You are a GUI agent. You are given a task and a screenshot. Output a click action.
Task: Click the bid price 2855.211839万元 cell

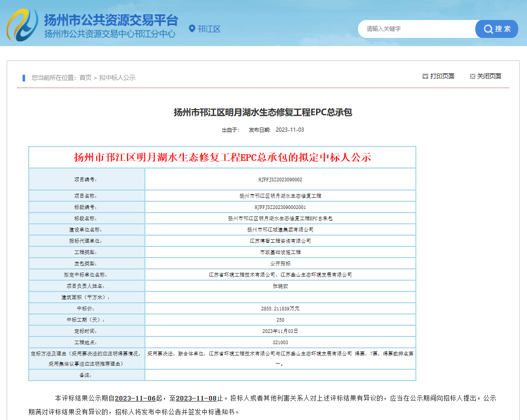click(280, 308)
